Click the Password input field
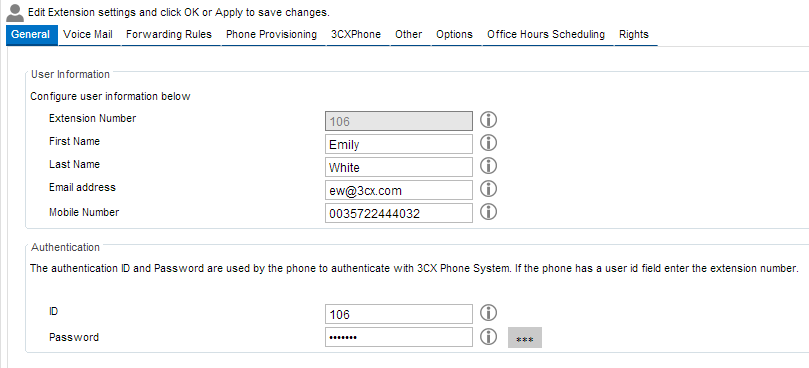 tap(399, 337)
